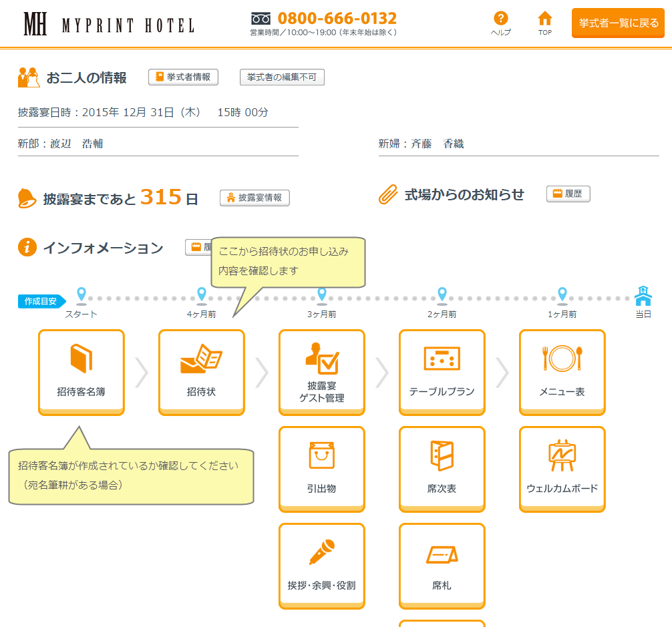View 履歴 history for venue notices

click(x=568, y=194)
